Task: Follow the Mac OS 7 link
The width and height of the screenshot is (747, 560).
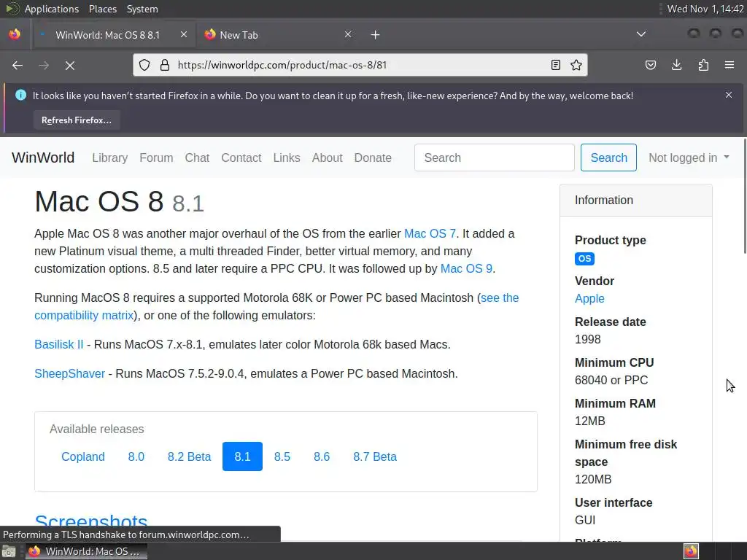Action: (x=430, y=234)
